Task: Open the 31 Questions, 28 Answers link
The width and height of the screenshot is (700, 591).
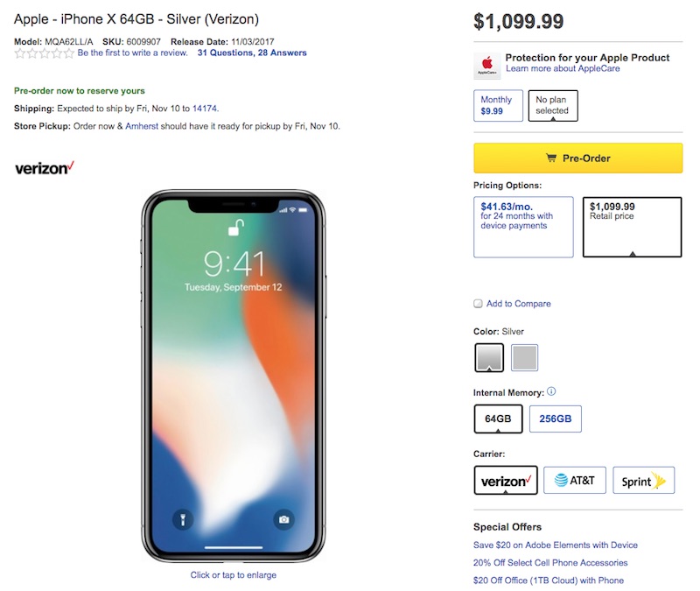Action: point(252,53)
